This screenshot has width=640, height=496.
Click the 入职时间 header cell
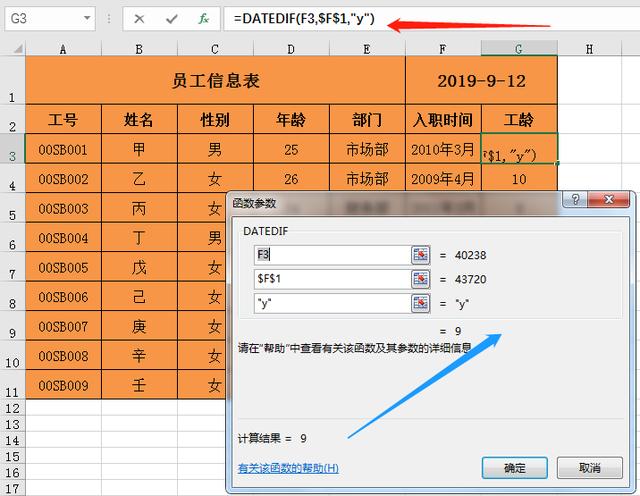443,119
